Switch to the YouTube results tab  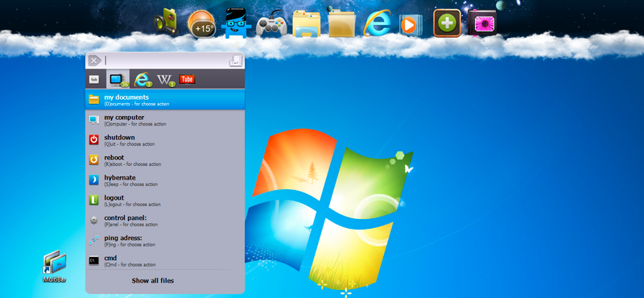coord(187,79)
